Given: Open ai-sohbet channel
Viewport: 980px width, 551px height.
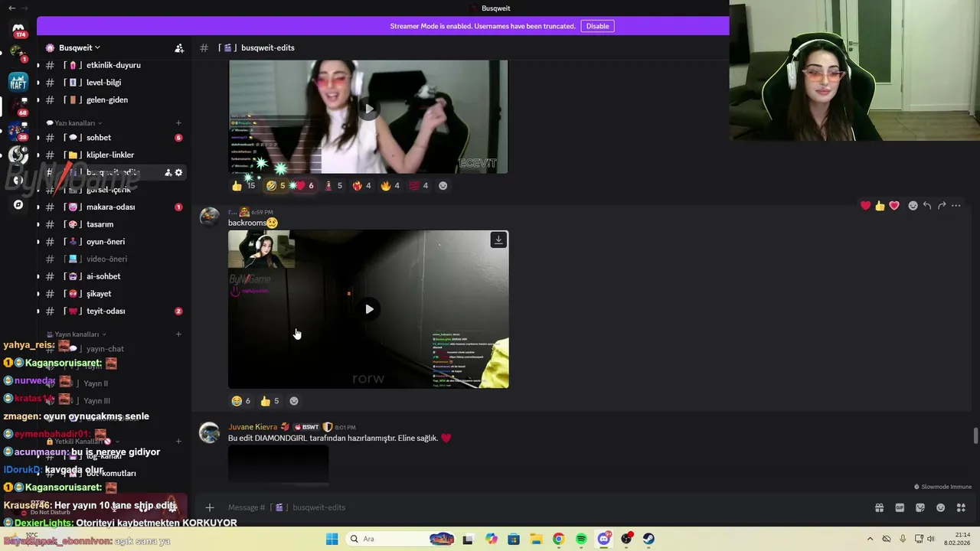Looking at the screenshot, I should 113,276.
